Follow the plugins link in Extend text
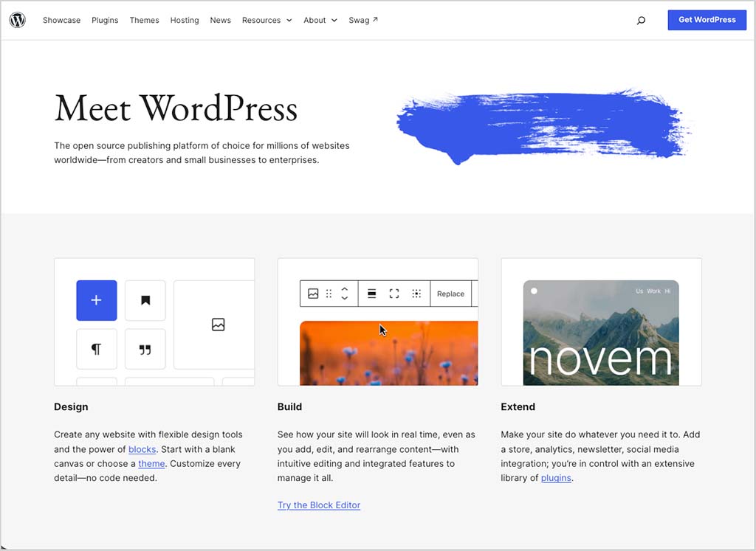 556,478
